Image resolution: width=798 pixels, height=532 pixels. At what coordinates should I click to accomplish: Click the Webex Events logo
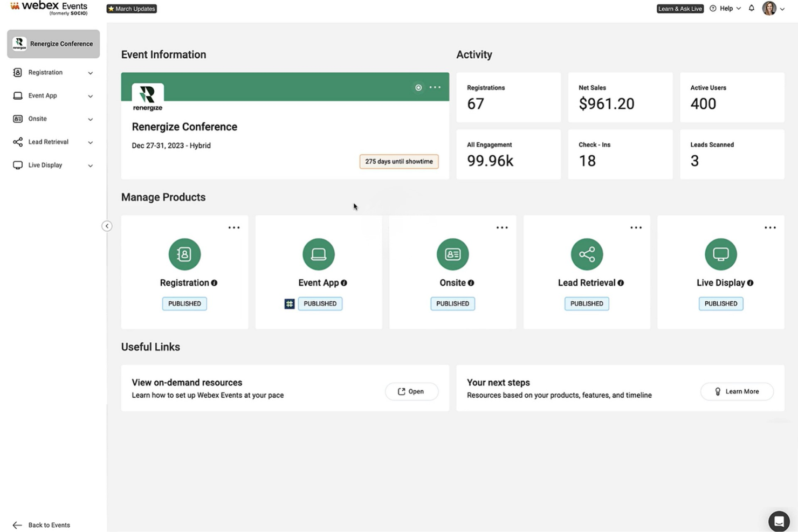49,8
